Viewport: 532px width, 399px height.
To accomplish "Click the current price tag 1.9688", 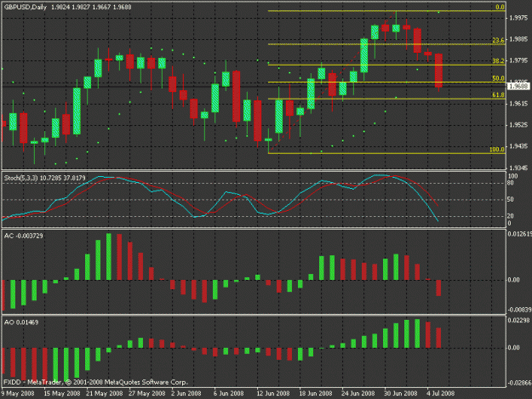I will [x=518, y=87].
